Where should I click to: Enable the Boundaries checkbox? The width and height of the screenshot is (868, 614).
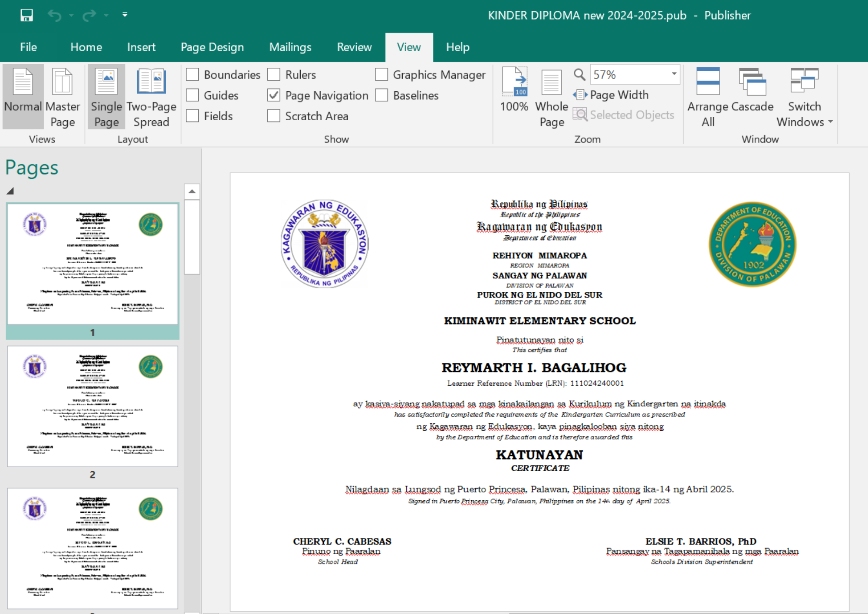pyautogui.click(x=192, y=75)
